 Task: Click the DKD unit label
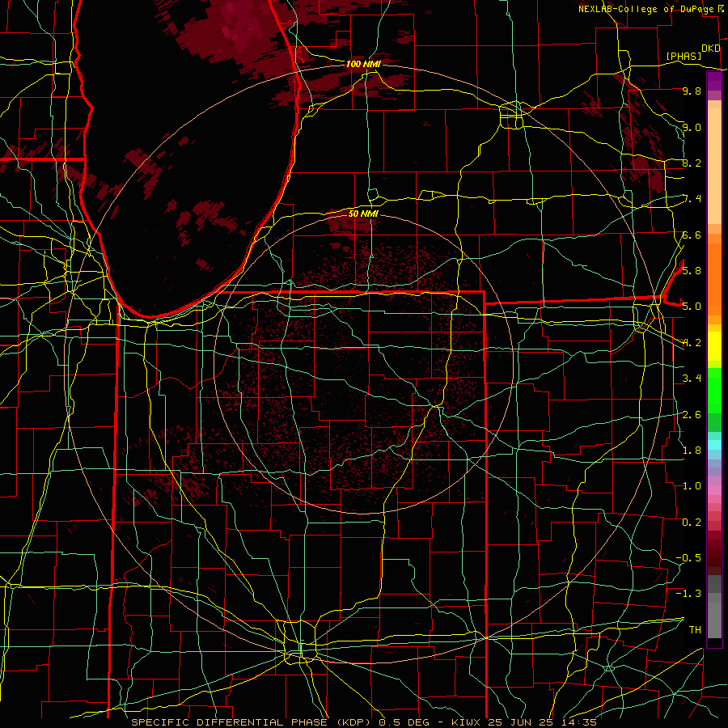(x=711, y=49)
